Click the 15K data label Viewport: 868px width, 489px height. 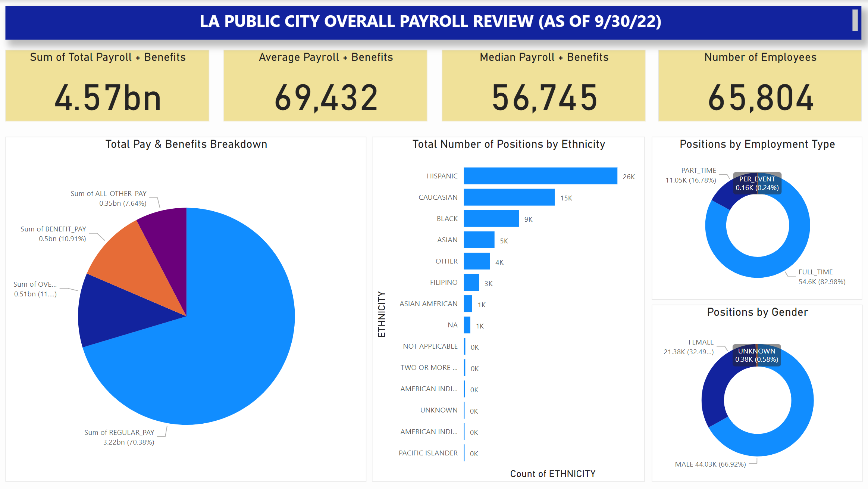pos(566,198)
